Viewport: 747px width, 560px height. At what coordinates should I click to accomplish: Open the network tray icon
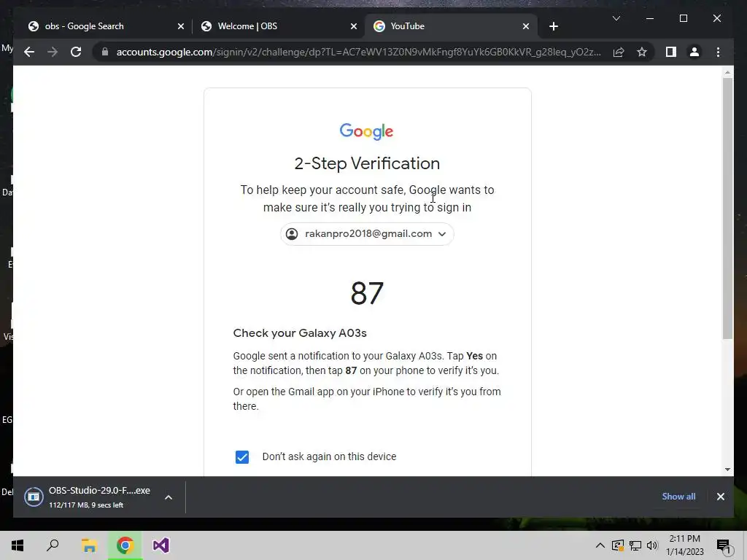pos(635,545)
